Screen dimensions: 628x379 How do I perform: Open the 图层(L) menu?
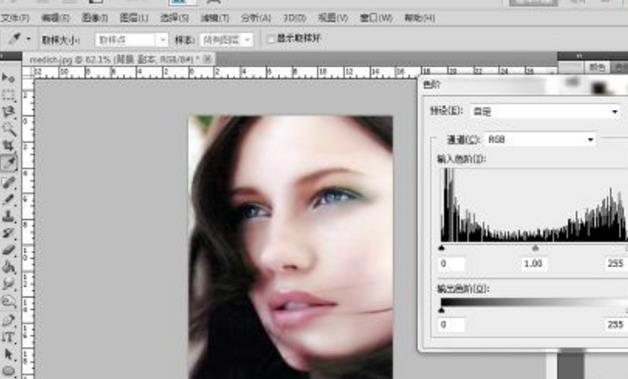pos(134,18)
